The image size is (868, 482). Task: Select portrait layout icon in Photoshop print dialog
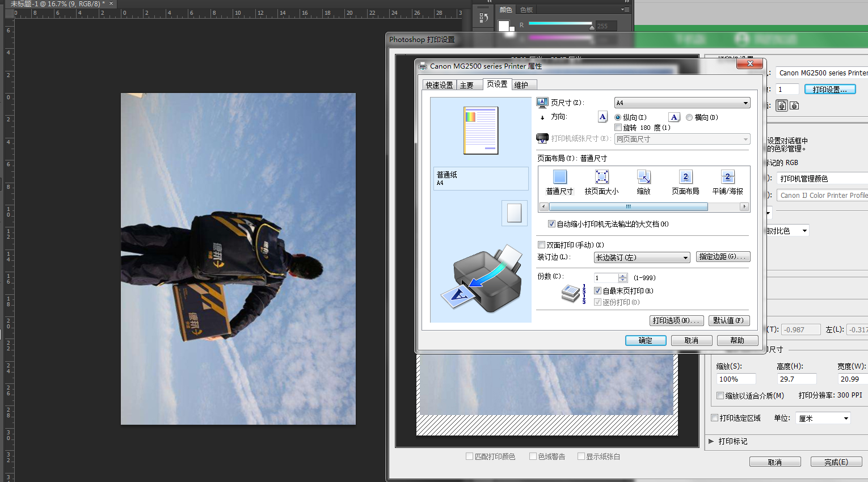click(782, 105)
